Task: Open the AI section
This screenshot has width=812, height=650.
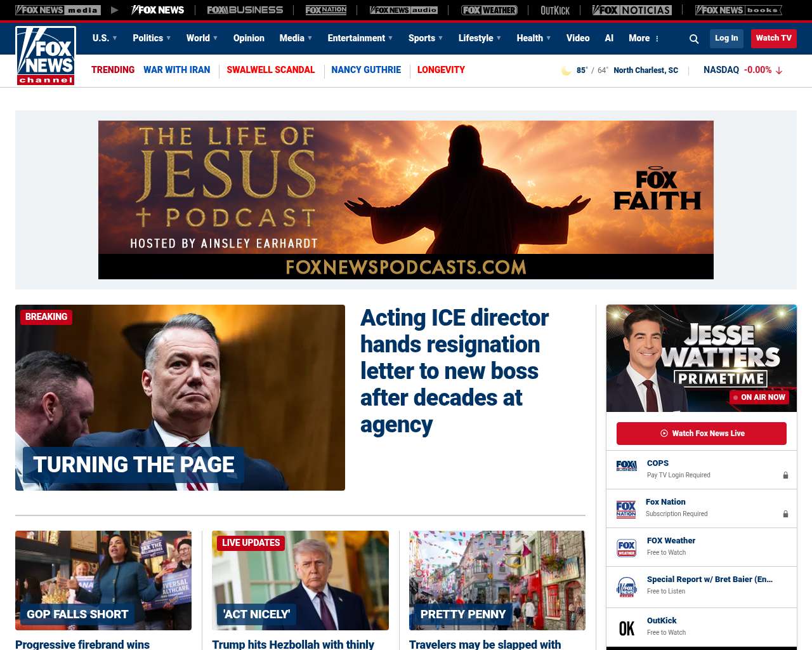Action: [x=609, y=38]
